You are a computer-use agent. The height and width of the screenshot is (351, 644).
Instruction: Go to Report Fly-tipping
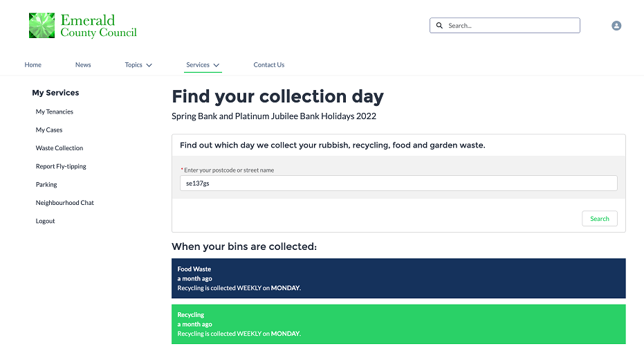[x=61, y=166]
